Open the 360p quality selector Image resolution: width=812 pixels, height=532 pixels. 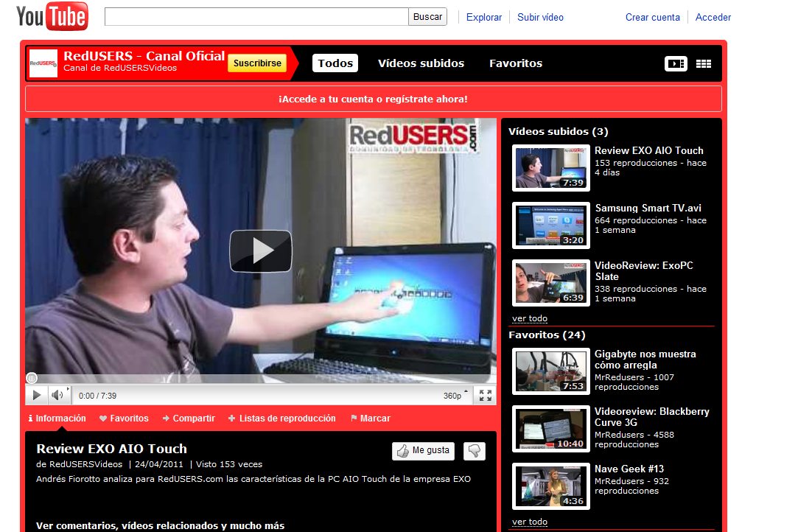[x=455, y=395]
